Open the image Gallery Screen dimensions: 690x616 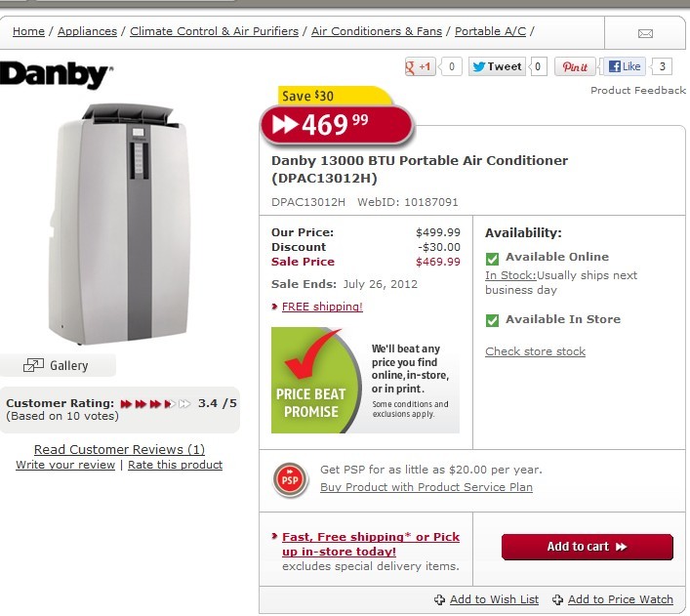tap(57, 365)
